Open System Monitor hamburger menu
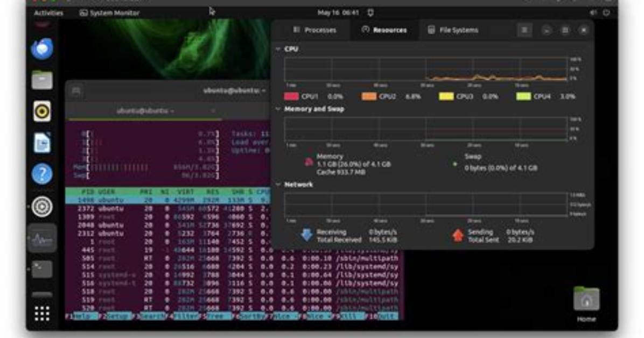This screenshot has width=644, height=338. tap(524, 30)
